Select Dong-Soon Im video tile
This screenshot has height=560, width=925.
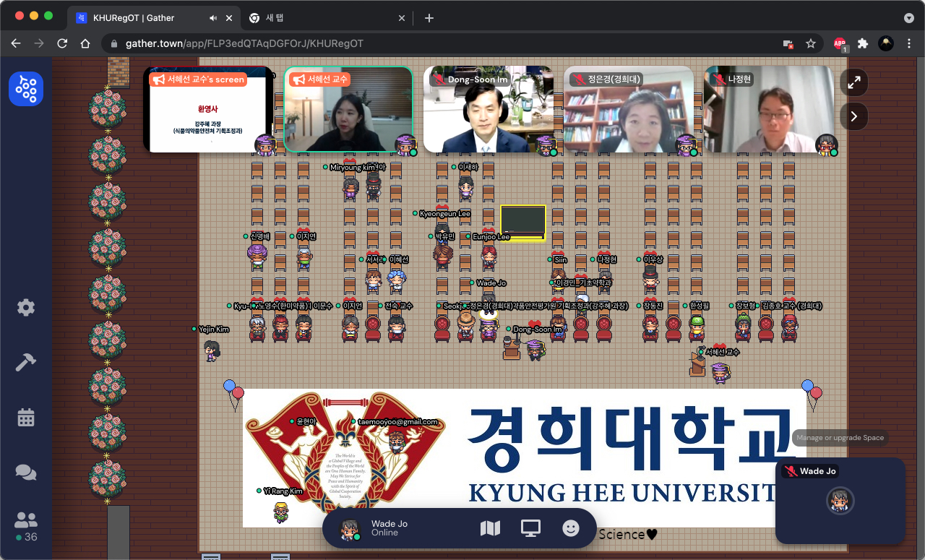point(488,109)
